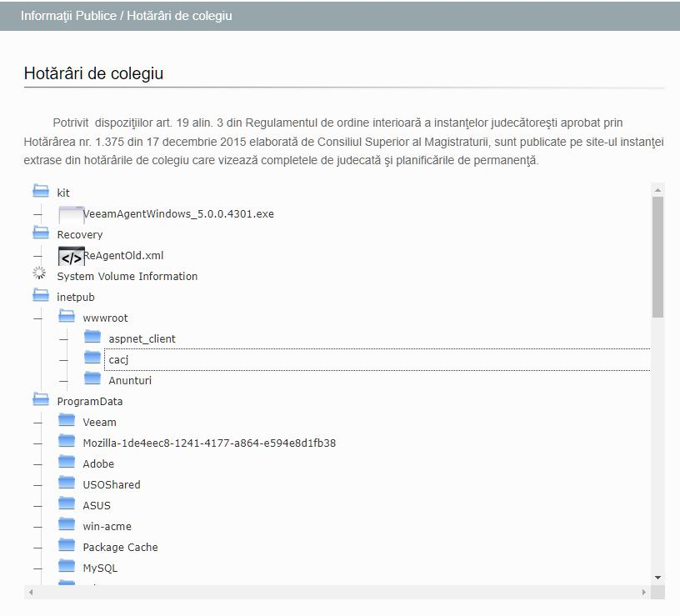Click the aspnet_client folder icon

[x=92, y=337]
